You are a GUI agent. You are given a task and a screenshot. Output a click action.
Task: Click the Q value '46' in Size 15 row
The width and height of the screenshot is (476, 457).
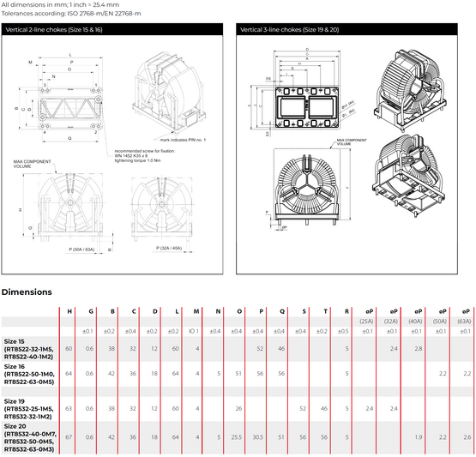point(281,348)
